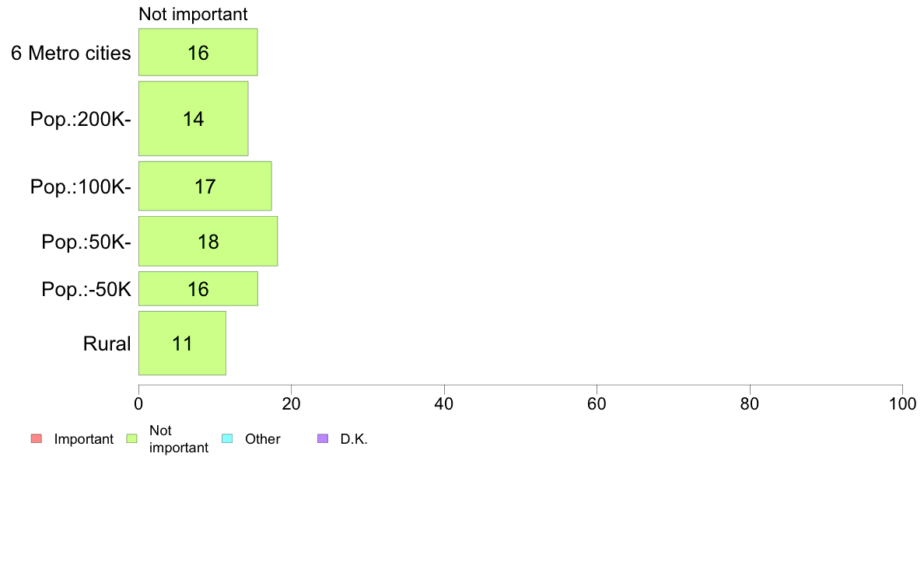Viewport: 924px width, 572px height.
Task: Toggle the Other legend label
Action: (262, 439)
